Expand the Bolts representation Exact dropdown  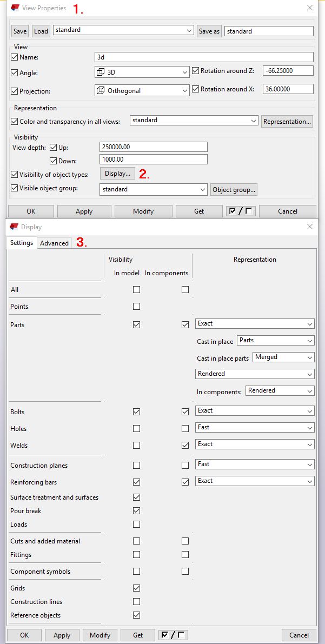point(255,411)
